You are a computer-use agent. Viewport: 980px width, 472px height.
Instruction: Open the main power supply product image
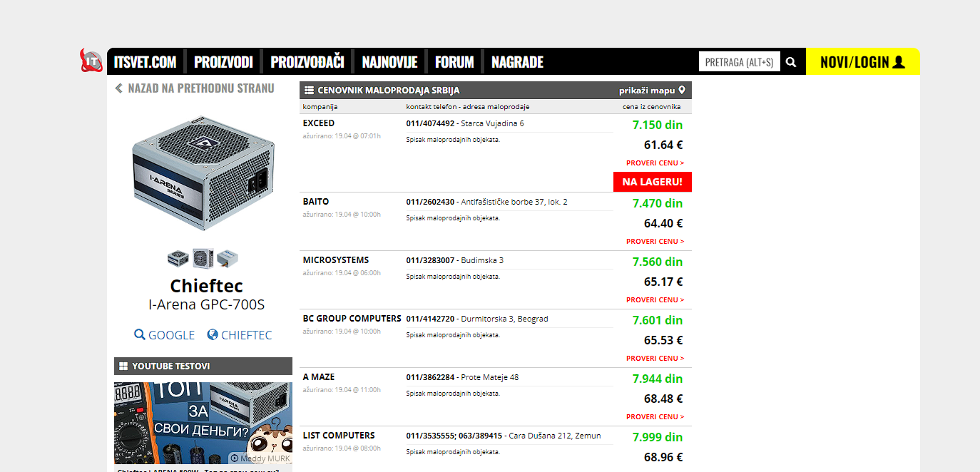tap(203, 173)
